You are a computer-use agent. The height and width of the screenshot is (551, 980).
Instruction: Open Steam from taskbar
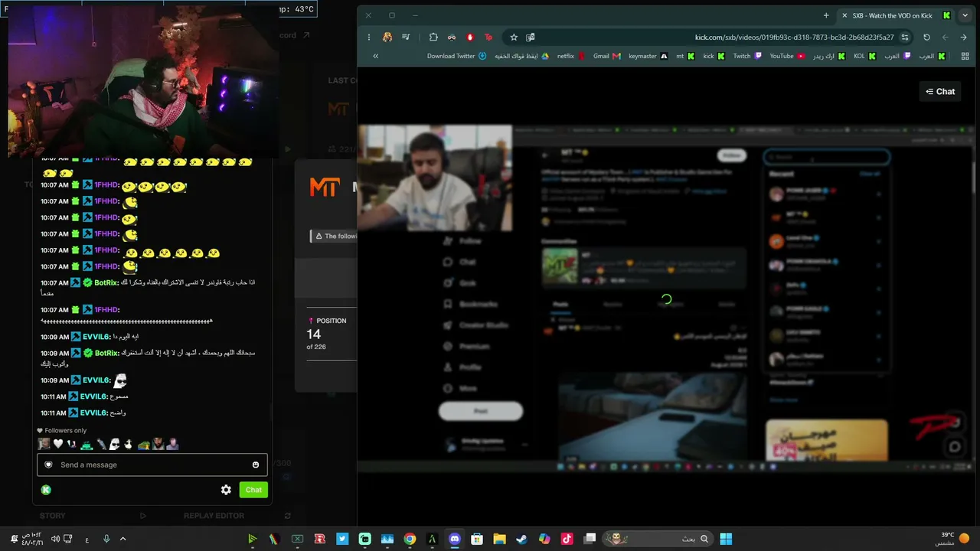(x=521, y=539)
